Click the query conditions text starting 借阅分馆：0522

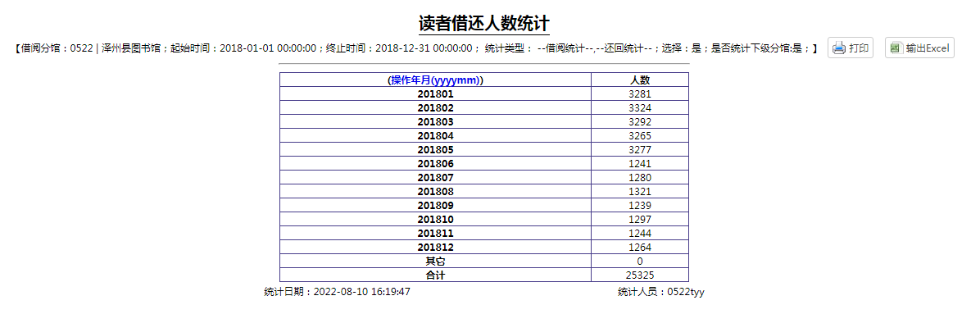[415, 48]
